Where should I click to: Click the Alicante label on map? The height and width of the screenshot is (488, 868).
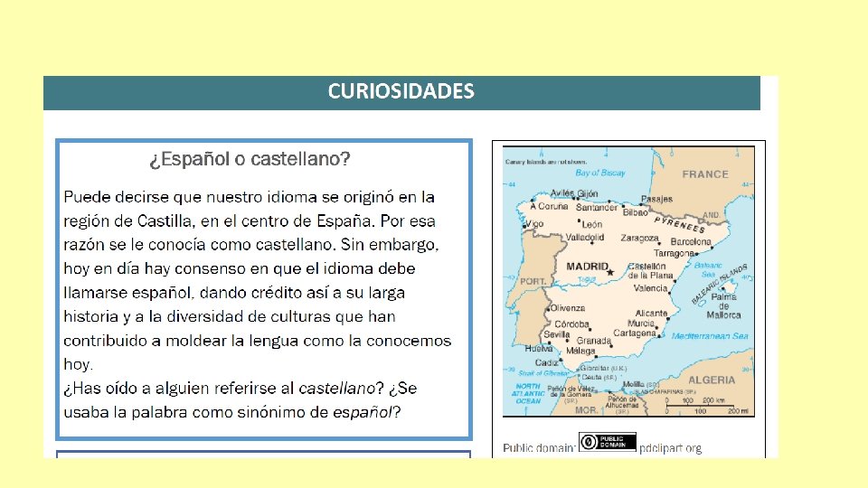point(651,314)
